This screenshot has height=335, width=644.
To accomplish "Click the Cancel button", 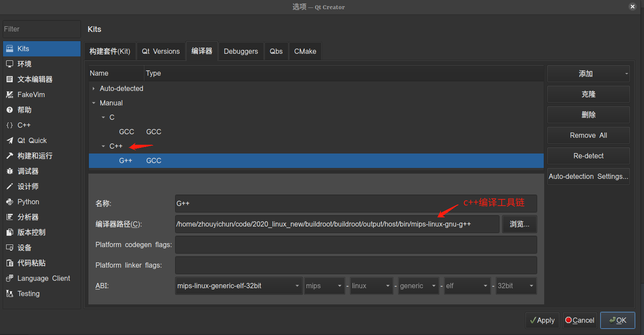I will [580, 321].
